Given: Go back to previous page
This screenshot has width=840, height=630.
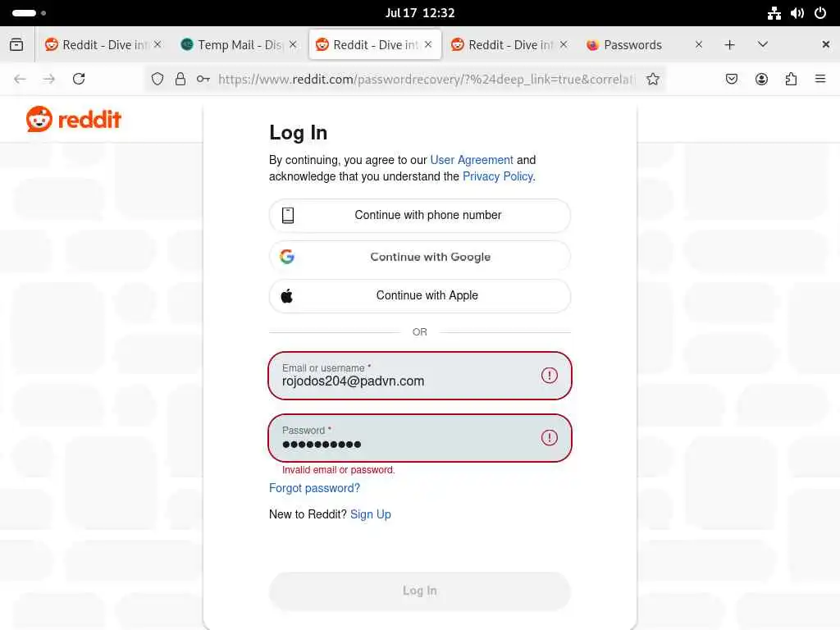Looking at the screenshot, I should coord(20,80).
